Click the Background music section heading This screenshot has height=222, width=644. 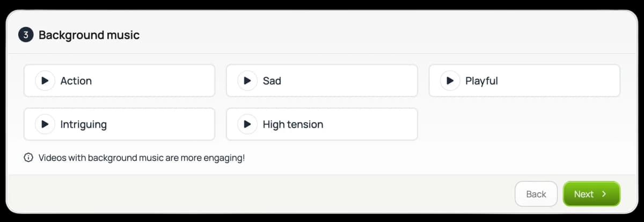tap(89, 35)
